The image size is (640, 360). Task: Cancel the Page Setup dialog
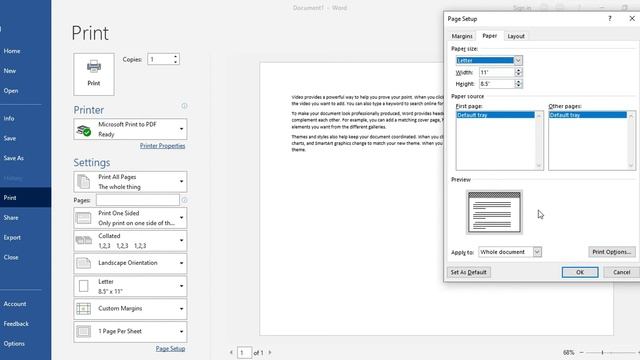[621, 272]
